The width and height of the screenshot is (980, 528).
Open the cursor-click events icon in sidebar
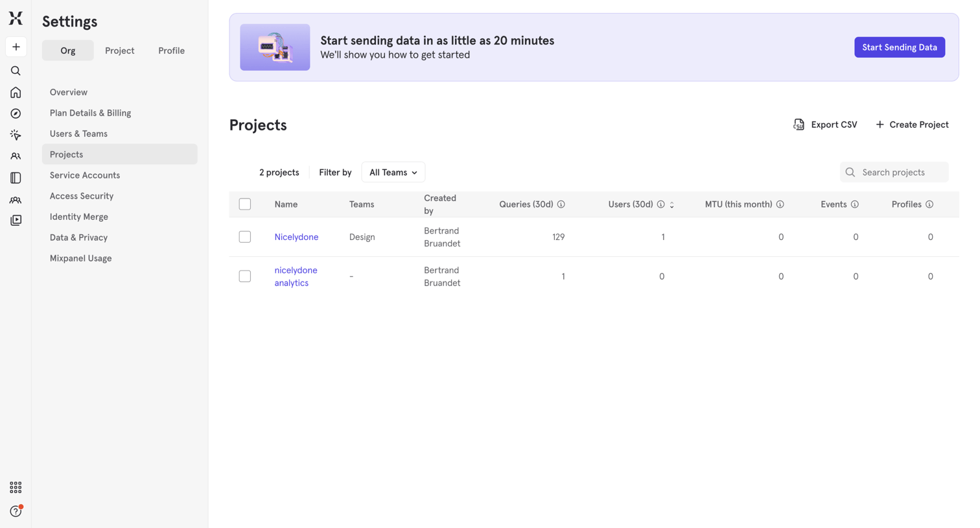16,135
